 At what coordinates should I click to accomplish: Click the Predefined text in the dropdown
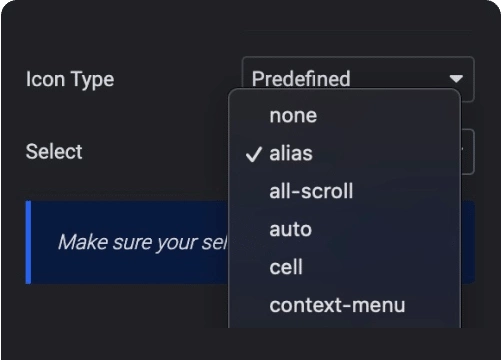pyautogui.click(x=301, y=79)
